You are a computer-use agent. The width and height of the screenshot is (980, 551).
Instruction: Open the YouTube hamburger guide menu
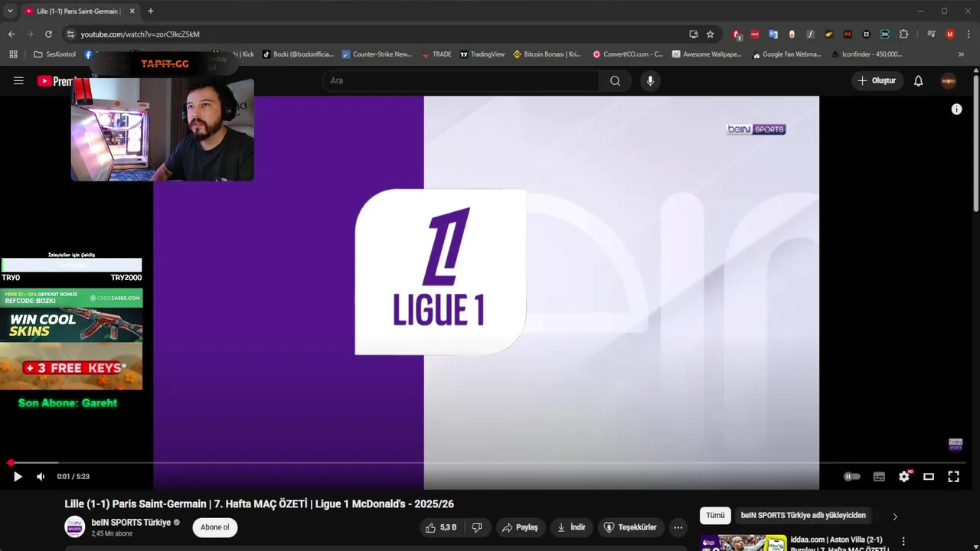click(x=18, y=81)
